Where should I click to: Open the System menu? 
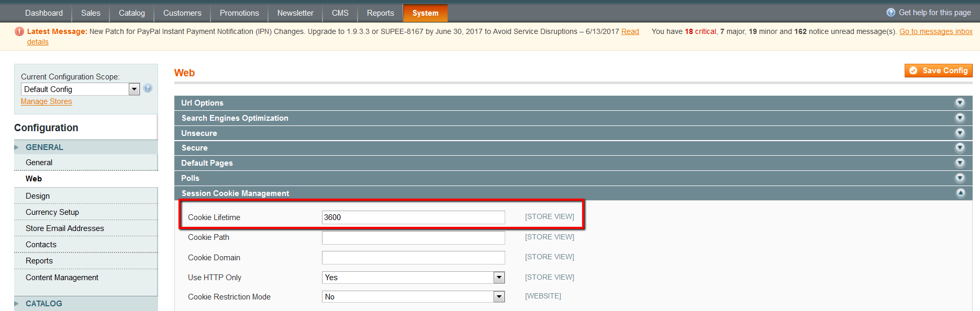[426, 13]
